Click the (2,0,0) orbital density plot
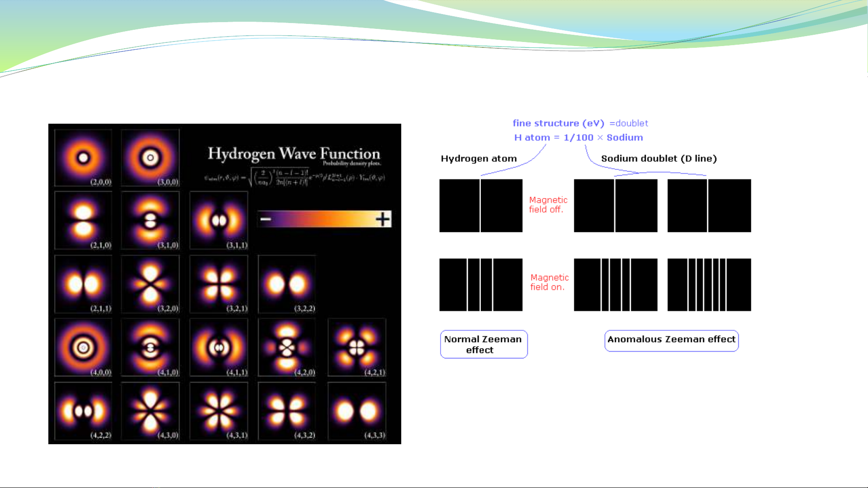The height and width of the screenshot is (488, 868). [x=83, y=158]
